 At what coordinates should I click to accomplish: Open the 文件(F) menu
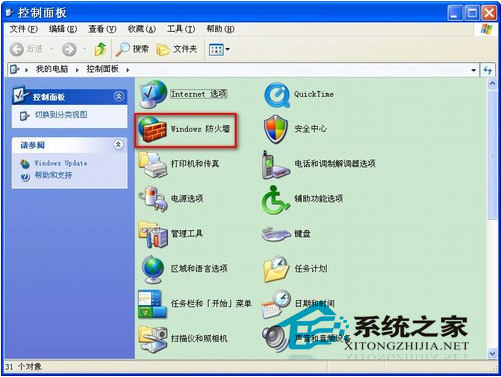tap(23, 29)
